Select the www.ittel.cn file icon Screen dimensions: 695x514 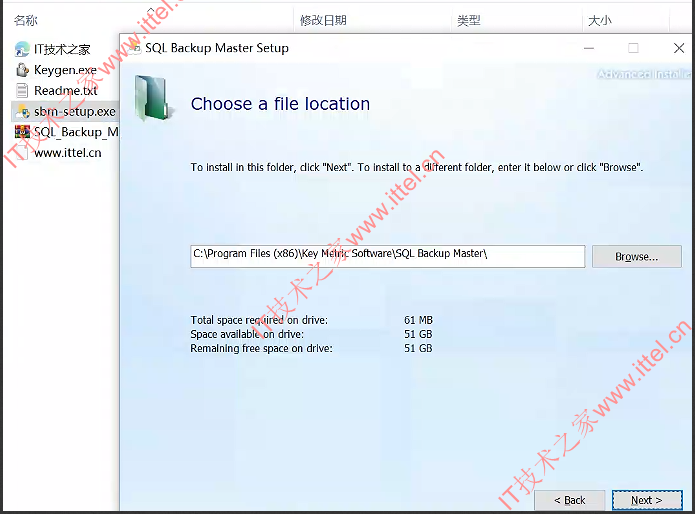[x=22, y=153]
